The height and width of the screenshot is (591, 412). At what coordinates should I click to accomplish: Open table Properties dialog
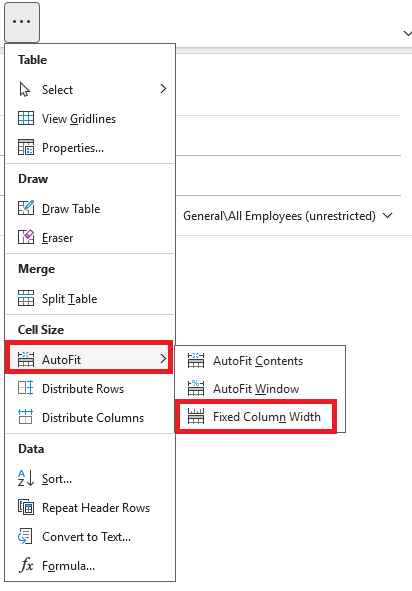pyautogui.click(x=90, y=148)
